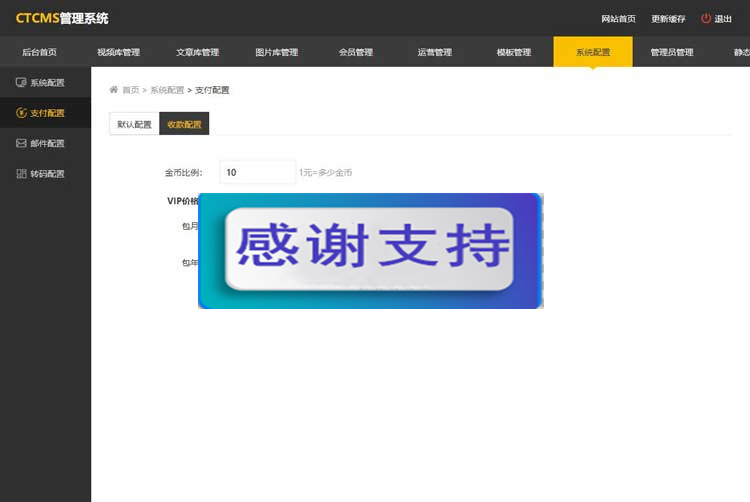750x502 pixels.
Task: Select 会员管理 in the top menu
Action: [355, 52]
